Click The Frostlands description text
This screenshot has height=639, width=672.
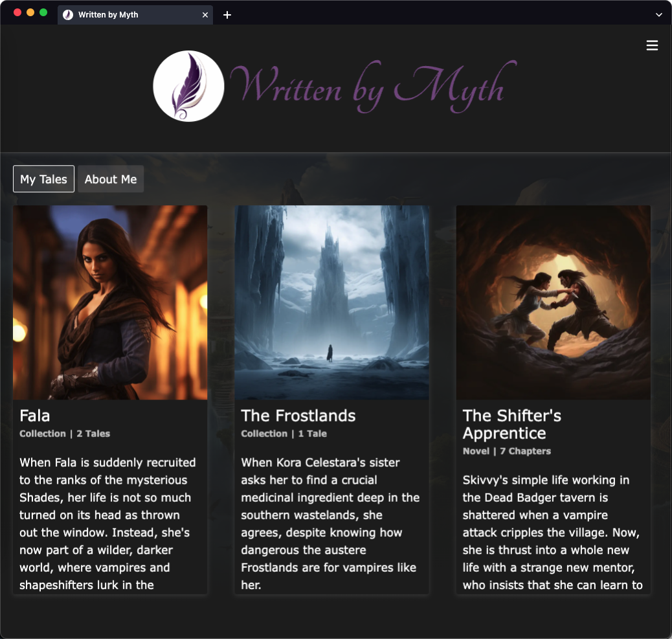click(330, 524)
